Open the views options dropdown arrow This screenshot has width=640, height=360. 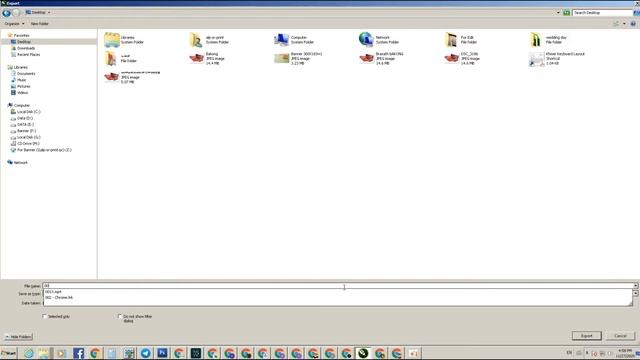click(x=624, y=24)
